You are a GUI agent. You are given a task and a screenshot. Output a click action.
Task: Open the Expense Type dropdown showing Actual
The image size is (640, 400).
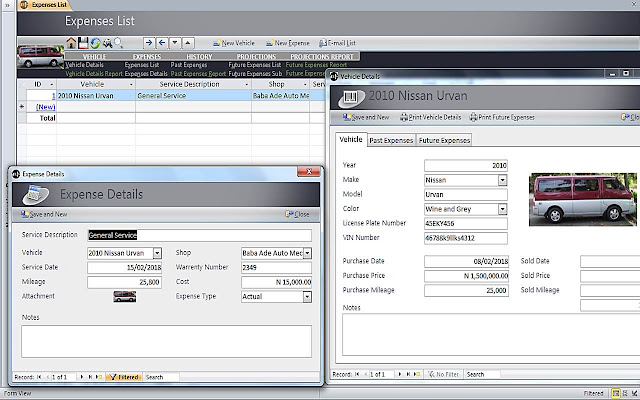coord(307,297)
